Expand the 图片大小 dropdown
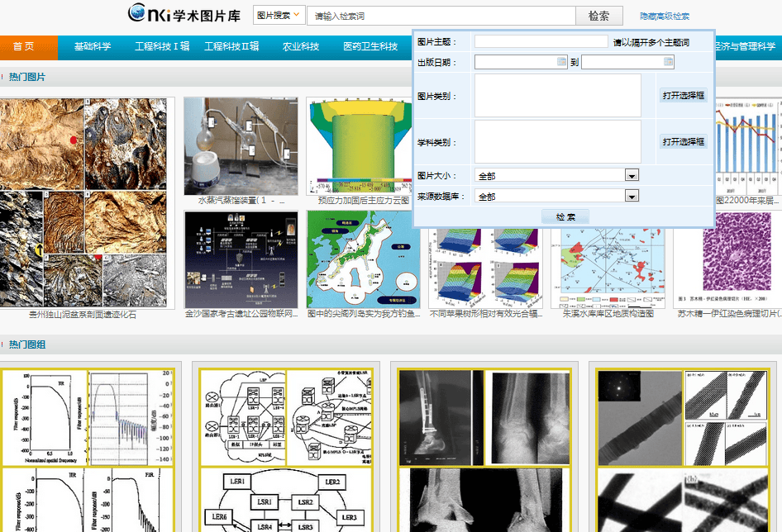 pyautogui.click(x=632, y=175)
